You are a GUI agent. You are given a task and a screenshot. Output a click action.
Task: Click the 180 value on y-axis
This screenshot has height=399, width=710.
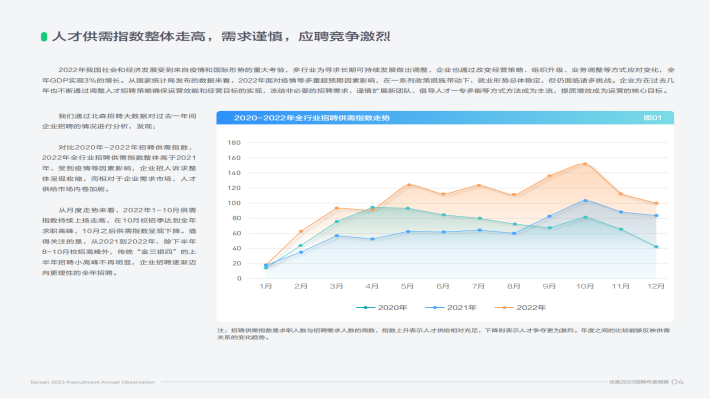pyautogui.click(x=234, y=143)
